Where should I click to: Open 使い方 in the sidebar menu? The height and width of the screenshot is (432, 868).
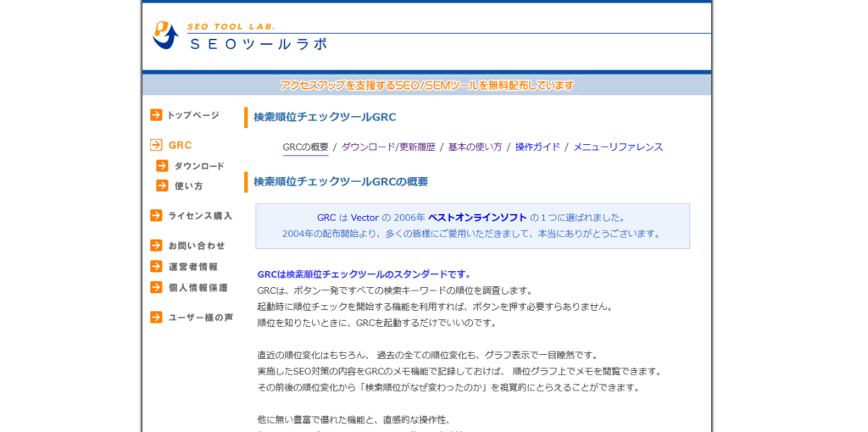189,186
